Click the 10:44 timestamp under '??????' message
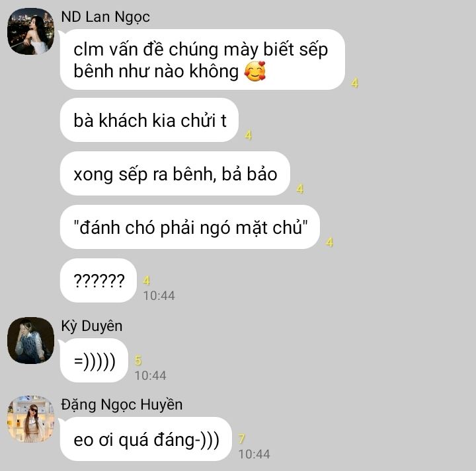The image size is (476, 471). point(159,296)
